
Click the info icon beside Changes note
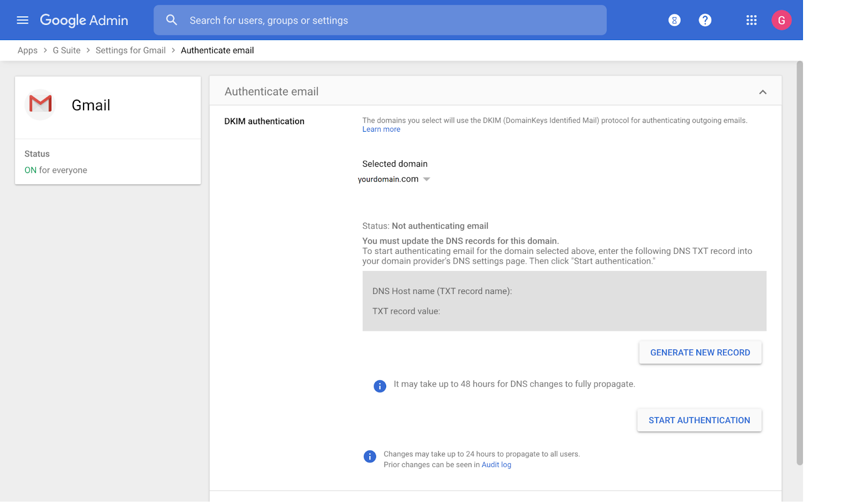pyautogui.click(x=370, y=456)
